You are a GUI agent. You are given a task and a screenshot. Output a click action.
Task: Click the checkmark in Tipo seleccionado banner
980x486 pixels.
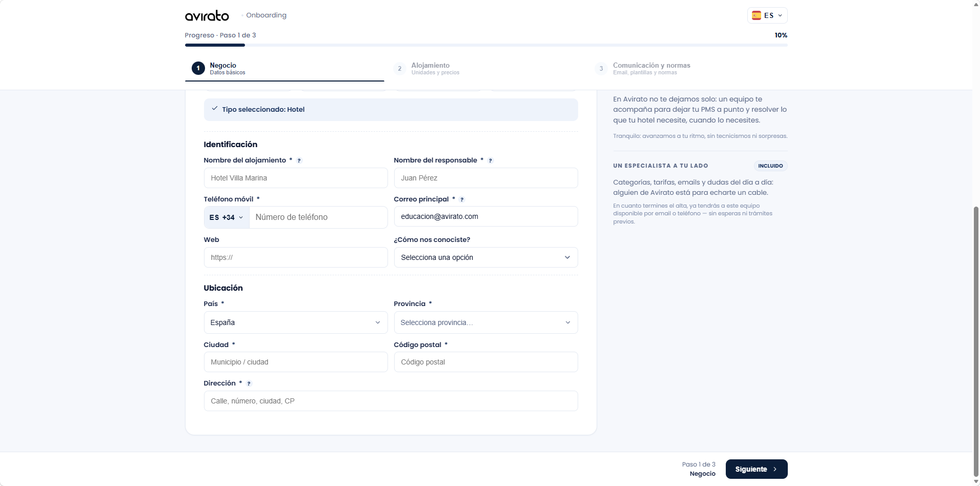click(215, 109)
